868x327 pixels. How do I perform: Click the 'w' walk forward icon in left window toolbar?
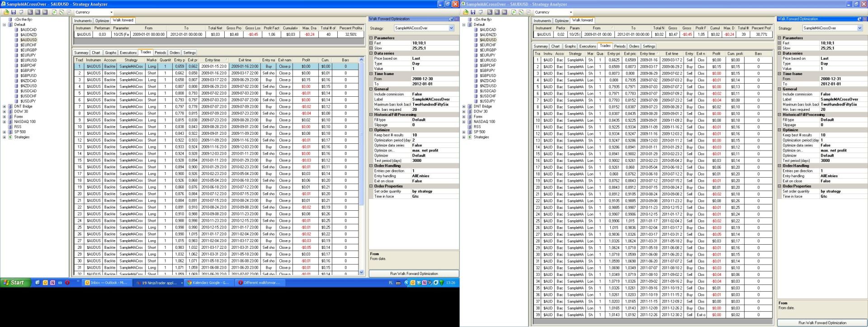[45, 12]
